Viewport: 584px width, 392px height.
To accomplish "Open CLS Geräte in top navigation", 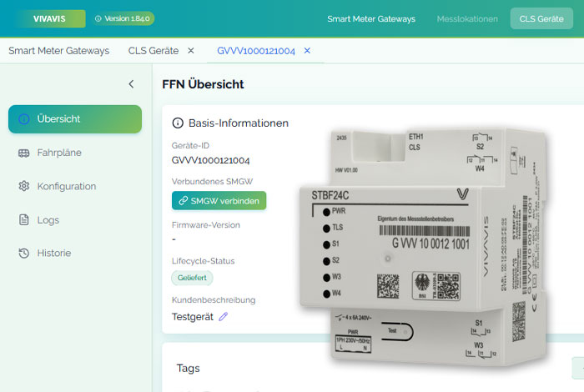I will click(x=541, y=18).
